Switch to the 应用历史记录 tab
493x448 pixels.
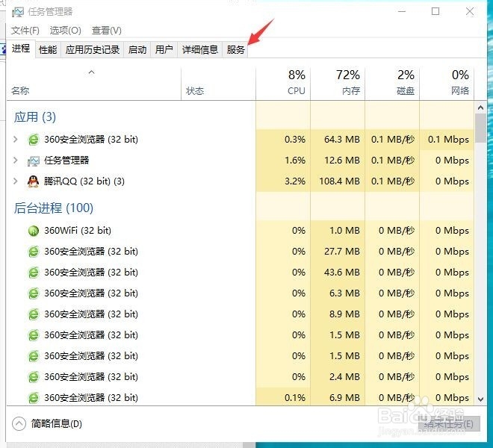tap(93, 50)
